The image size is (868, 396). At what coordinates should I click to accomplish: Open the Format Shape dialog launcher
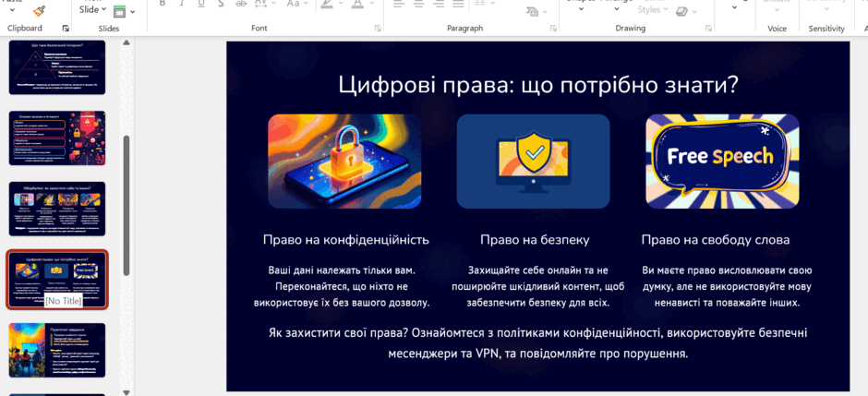(x=708, y=29)
